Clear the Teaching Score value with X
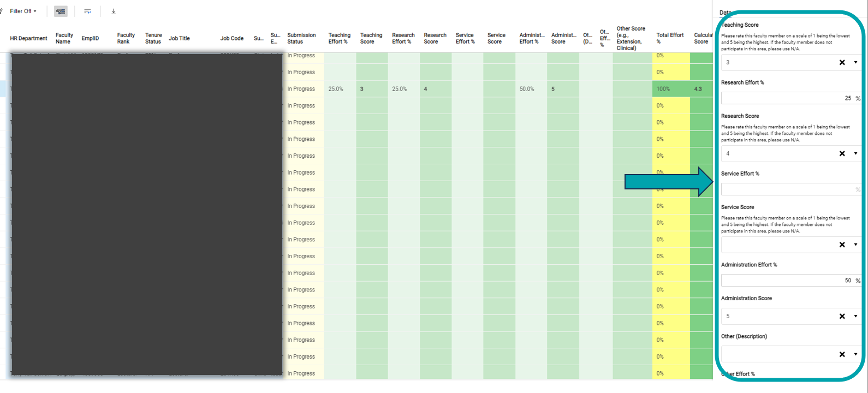This screenshot has width=868, height=393. pyautogui.click(x=842, y=62)
